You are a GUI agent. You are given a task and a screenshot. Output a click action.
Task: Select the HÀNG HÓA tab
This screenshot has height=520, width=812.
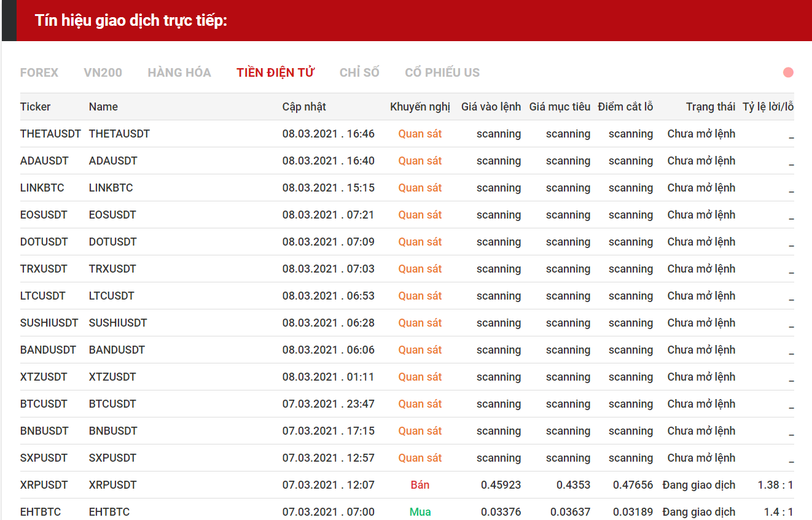point(179,72)
